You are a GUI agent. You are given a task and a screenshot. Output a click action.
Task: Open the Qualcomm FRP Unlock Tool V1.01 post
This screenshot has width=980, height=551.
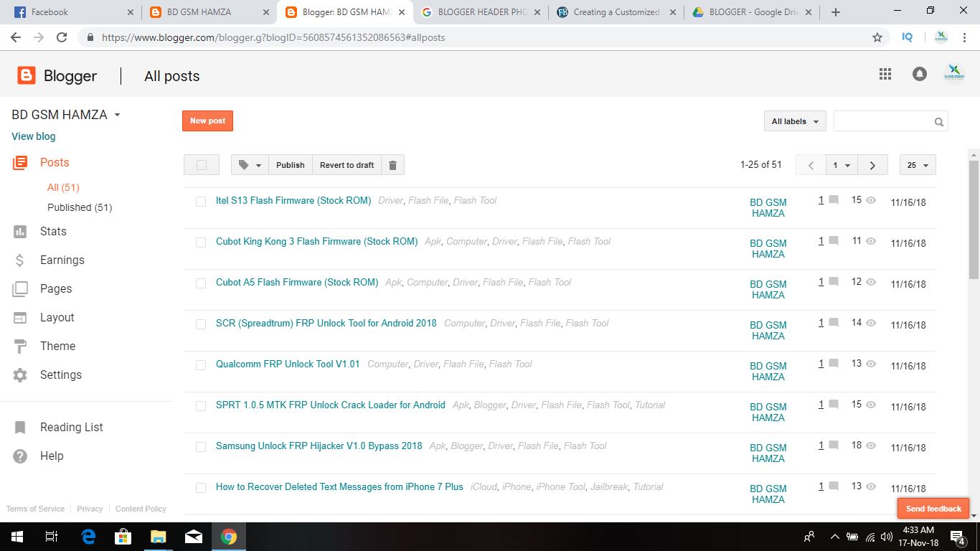pyautogui.click(x=288, y=364)
